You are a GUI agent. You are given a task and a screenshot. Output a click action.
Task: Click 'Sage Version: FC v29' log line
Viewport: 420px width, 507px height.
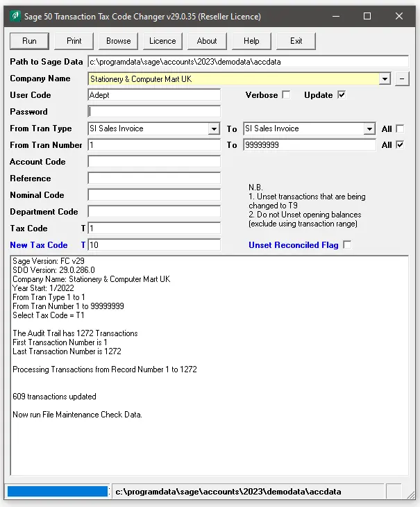(49, 261)
